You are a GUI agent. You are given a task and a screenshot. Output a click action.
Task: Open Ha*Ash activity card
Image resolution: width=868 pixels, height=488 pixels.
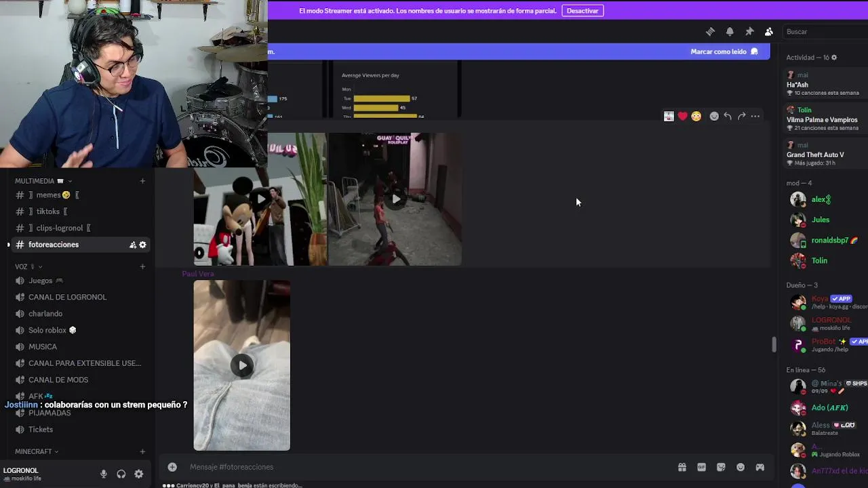825,84
